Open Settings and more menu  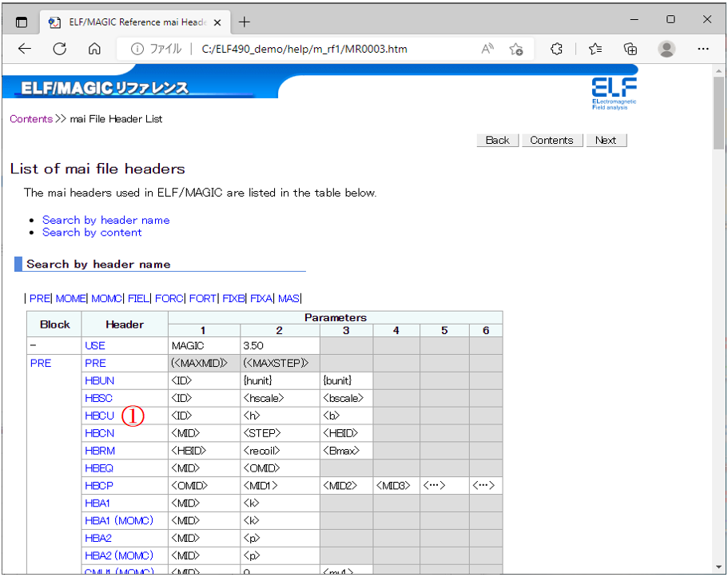click(703, 49)
